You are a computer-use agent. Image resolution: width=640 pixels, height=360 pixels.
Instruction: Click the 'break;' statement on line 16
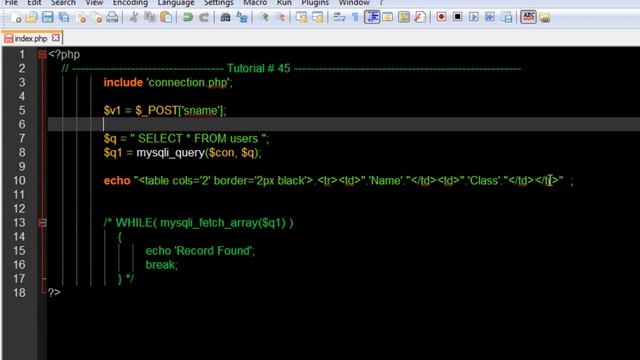(162, 265)
